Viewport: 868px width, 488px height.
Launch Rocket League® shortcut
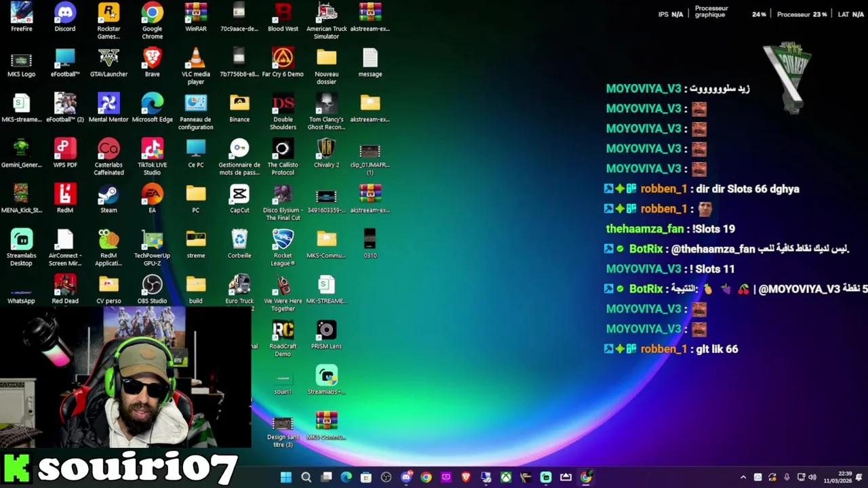click(283, 248)
